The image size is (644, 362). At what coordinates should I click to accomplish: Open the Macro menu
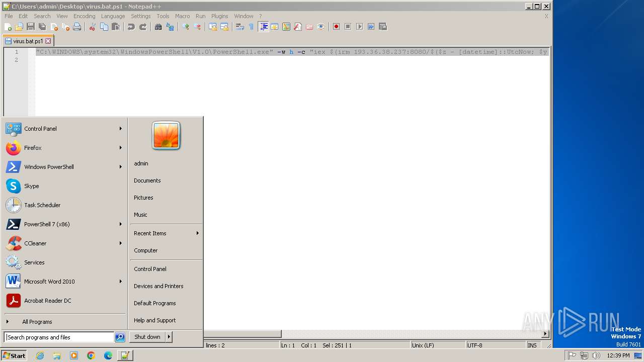point(182,16)
